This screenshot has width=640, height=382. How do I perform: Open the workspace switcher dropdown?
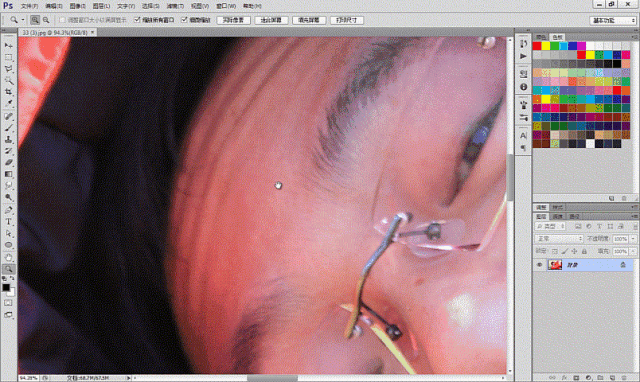(x=613, y=20)
